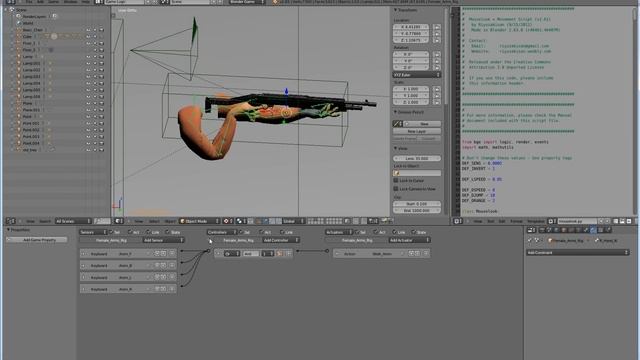Click the highlighted Bone Constraints properties tab
The image size is (640, 360).
[x=593, y=230]
